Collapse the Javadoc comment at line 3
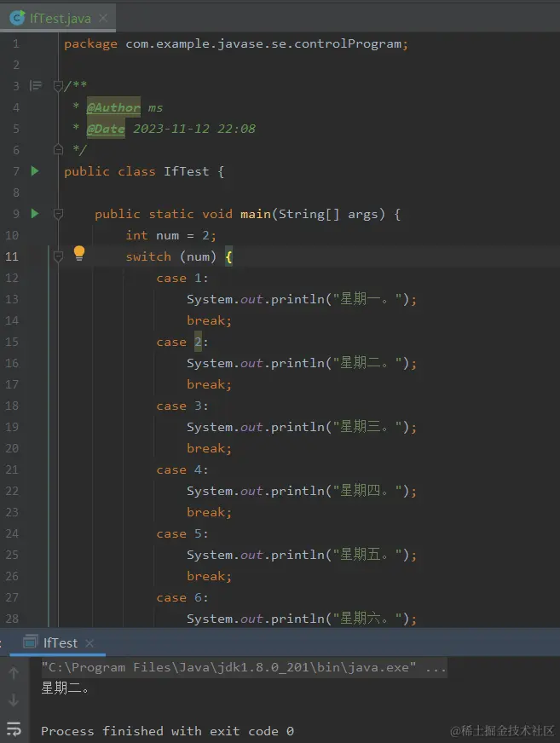The height and width of the screenshot is (743, 560). pos(58,86)
